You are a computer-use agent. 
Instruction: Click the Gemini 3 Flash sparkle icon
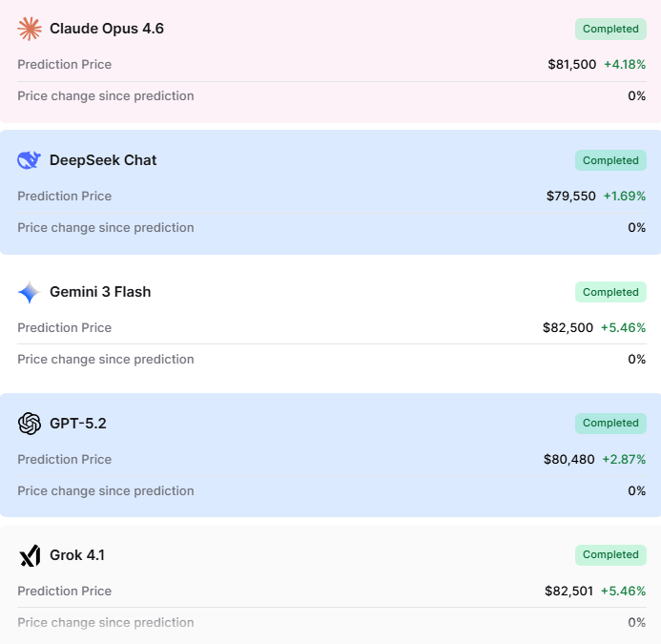(x=30, y=292)
